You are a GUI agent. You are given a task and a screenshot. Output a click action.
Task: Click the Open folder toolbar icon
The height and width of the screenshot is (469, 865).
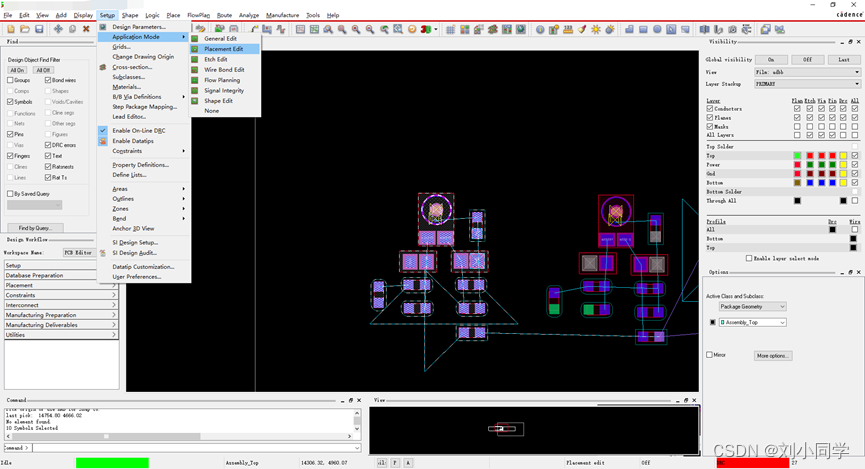[25, 29]
